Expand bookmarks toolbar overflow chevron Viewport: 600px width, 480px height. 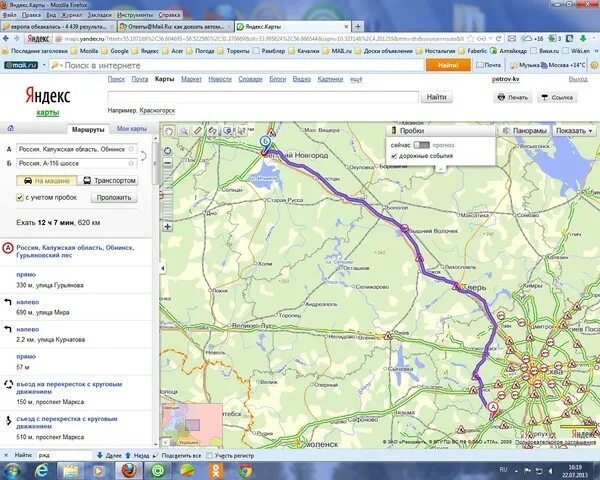tap(596, 51)
